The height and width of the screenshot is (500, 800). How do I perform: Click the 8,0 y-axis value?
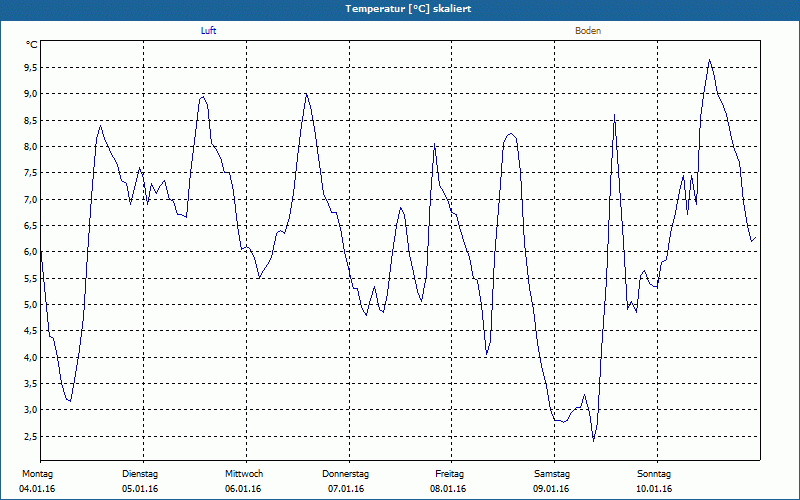point(32,146)
